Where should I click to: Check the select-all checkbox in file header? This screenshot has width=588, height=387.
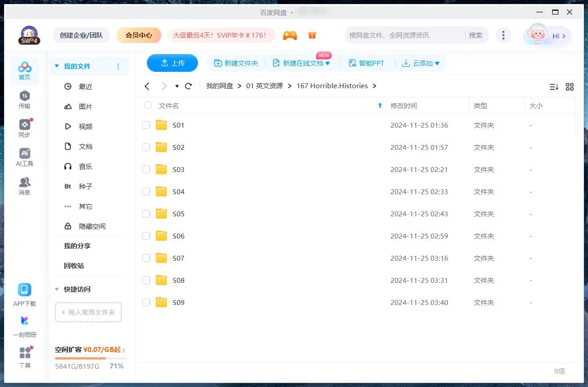coord(147,106)
